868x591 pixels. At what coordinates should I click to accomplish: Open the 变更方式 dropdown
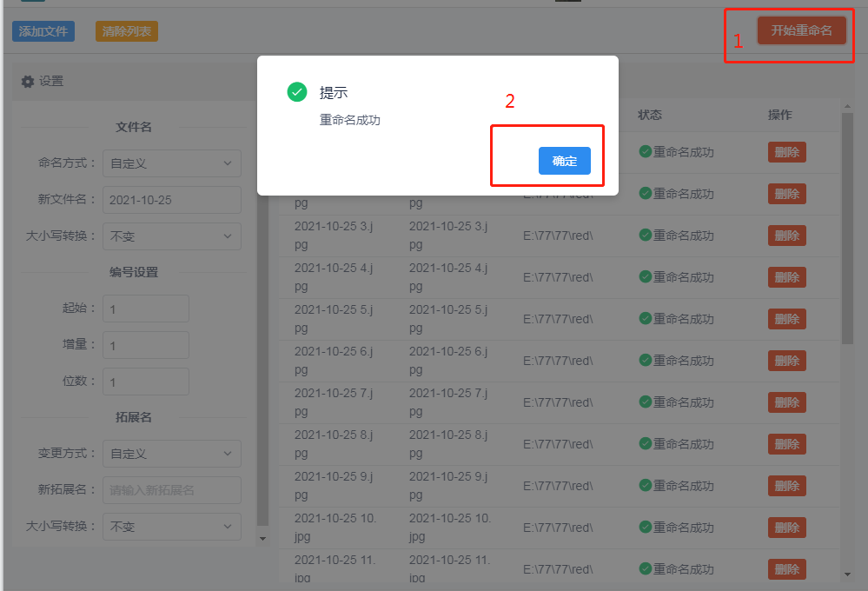point(172,454)
